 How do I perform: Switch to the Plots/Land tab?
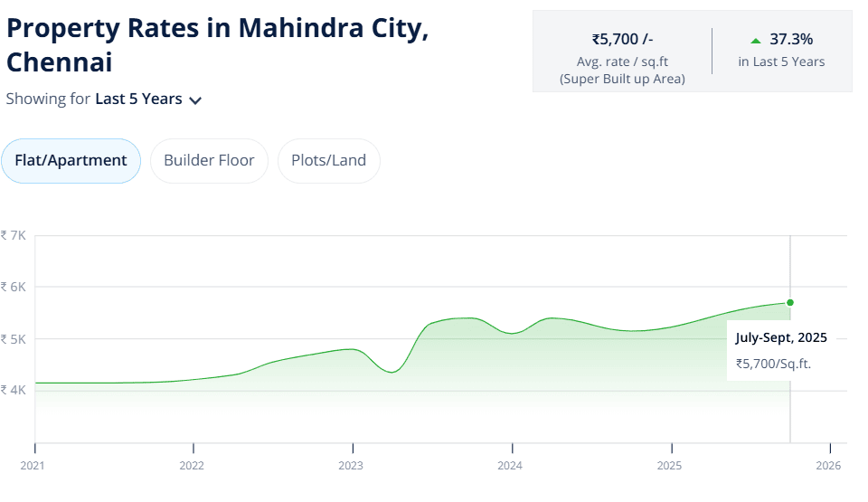click(x=328, y=161)
